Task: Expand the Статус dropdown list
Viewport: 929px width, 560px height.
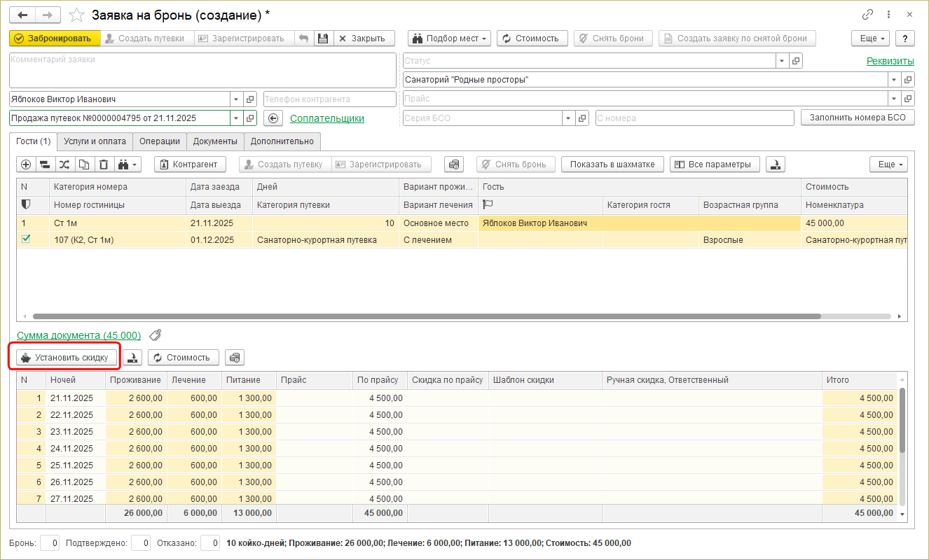Action: point(782,61)
